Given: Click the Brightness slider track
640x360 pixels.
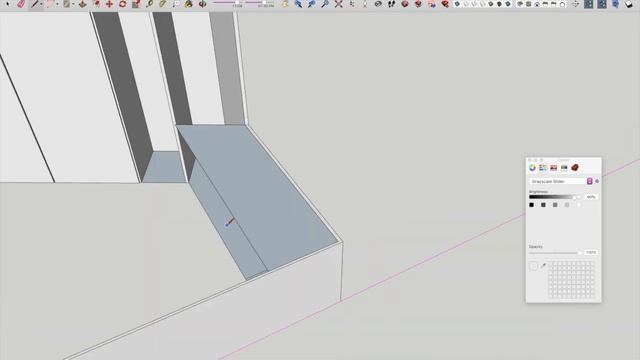Looking at the screenshot, I should (555, 197).
